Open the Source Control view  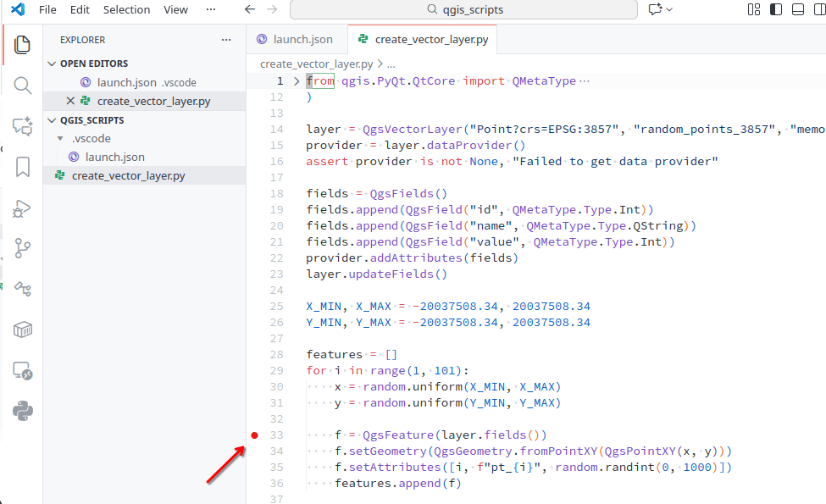click(23, 248)
